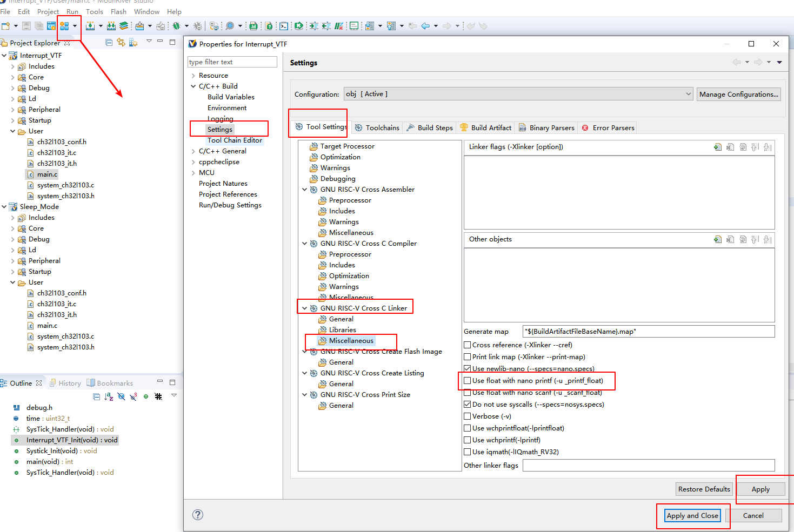Enable the Verbose (-v) checkbox

(467, 416)
